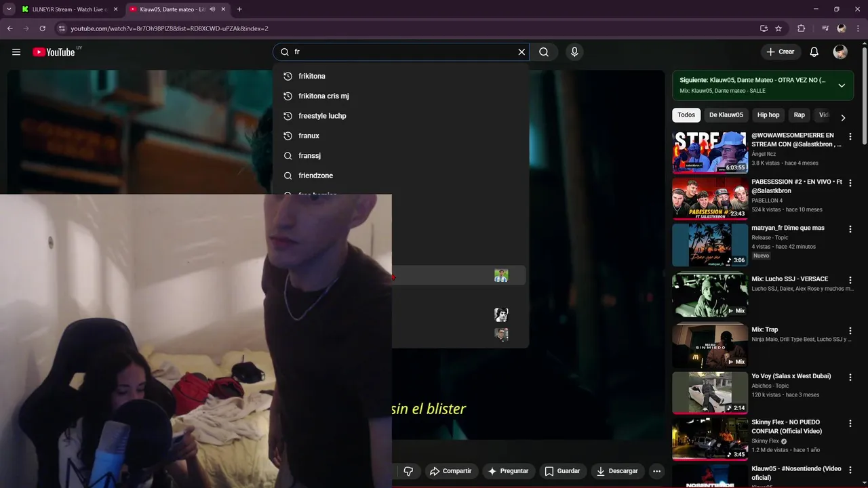868x488 pixels.
Task: Click the youtube.com address bar URL
Action: (170, 28)
